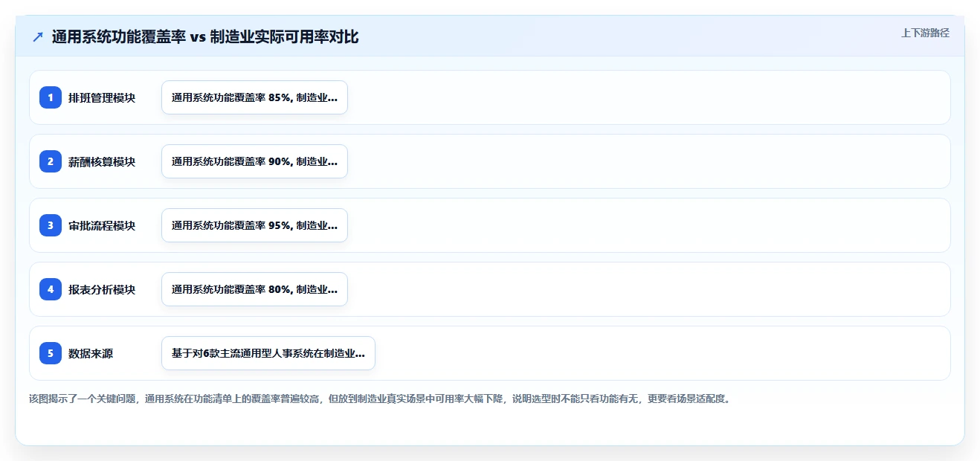This screenshot has height=461, width=980.
Task: Click the arrow icon beside the chart title
Action: point(38,37)
